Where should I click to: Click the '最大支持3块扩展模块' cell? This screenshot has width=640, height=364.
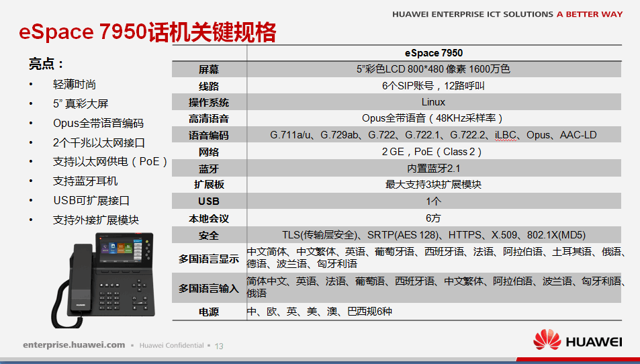(433, 185)
